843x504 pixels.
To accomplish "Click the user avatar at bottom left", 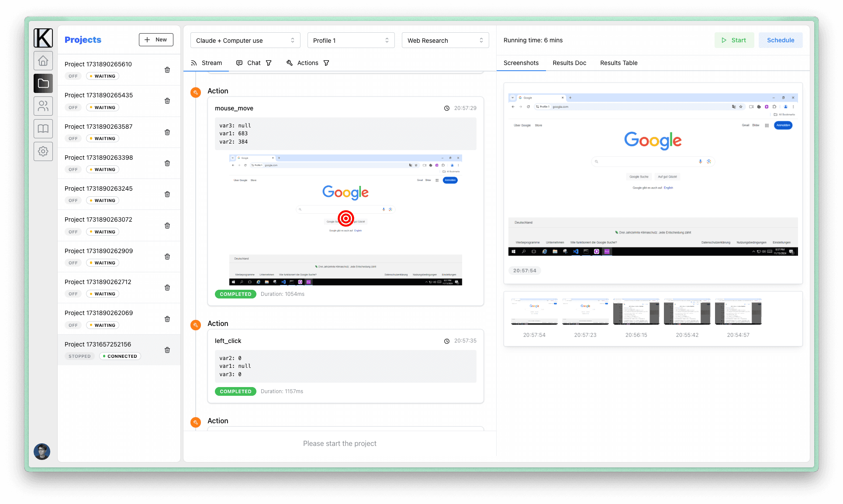I will pyautogui.click(x=42, y=452).
